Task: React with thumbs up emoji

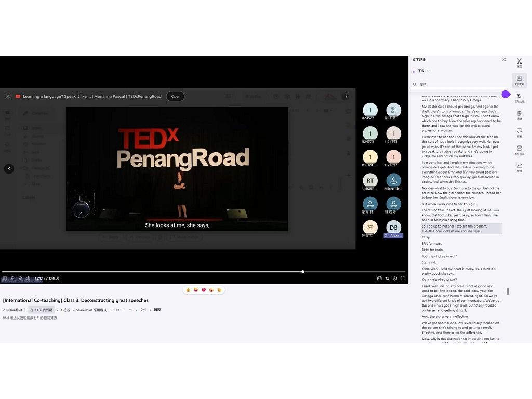Action: 188,290
